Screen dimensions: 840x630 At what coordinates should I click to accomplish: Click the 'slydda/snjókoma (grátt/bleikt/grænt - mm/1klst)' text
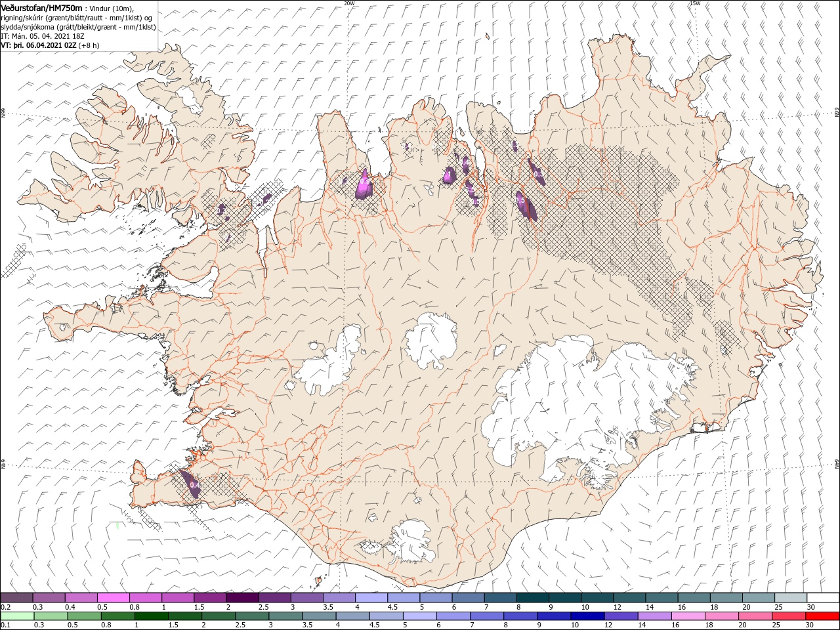(79, 27)
